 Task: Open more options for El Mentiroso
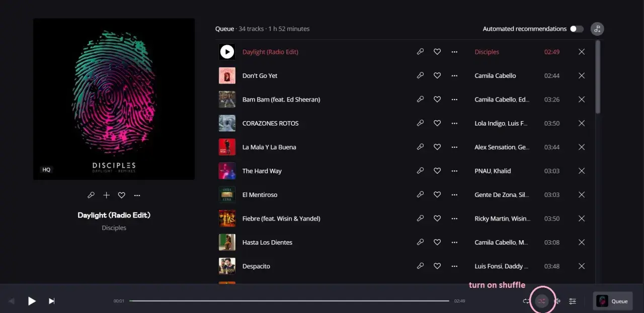point(454,194)
